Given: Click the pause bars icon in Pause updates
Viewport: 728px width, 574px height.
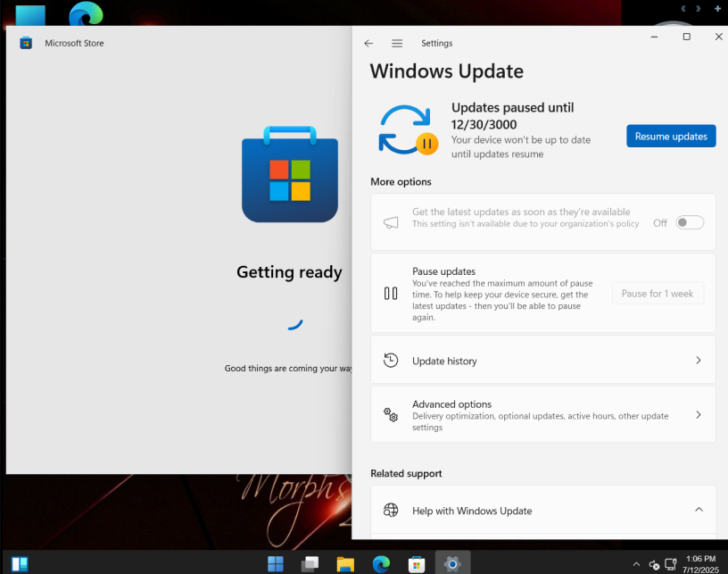Looking at the screenshot, I should [x=391, y=294].
